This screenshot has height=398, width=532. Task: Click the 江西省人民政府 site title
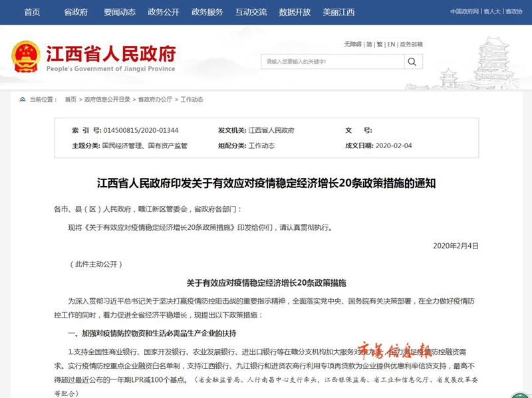(111, 54)
